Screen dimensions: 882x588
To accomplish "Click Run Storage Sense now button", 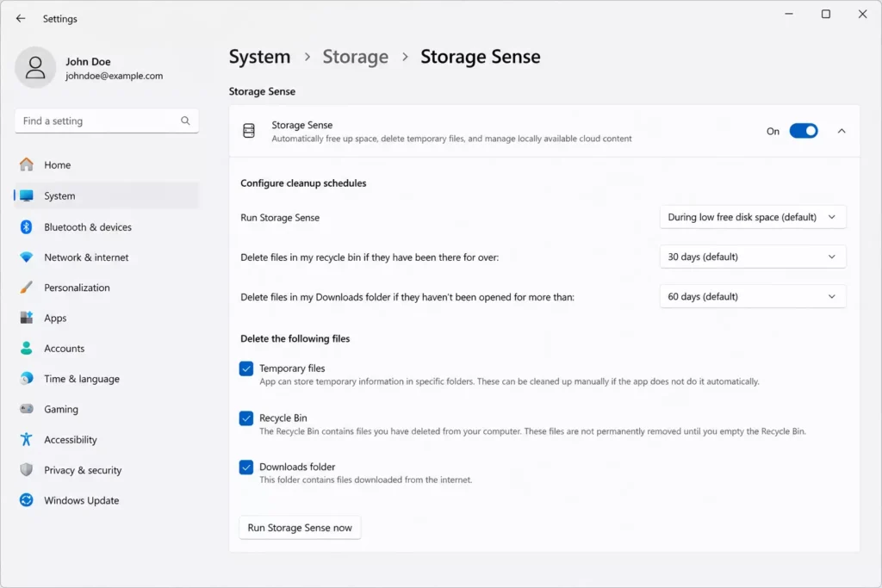I will click(x=300, y=527).
